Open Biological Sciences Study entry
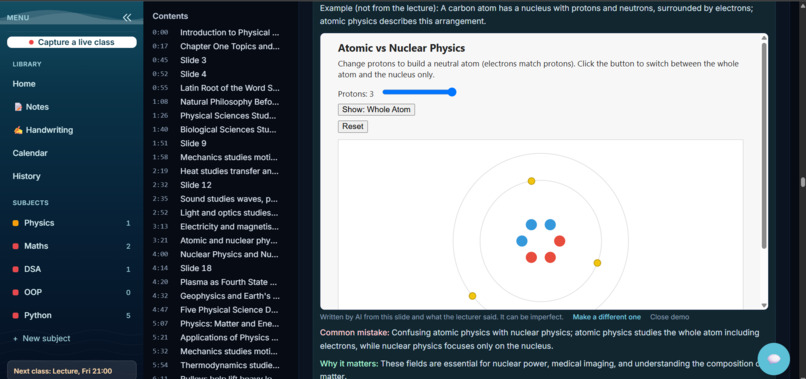Image resolution: width=806 pixels, height=379 pixels. pyautogui.click(x=216, y=130)
